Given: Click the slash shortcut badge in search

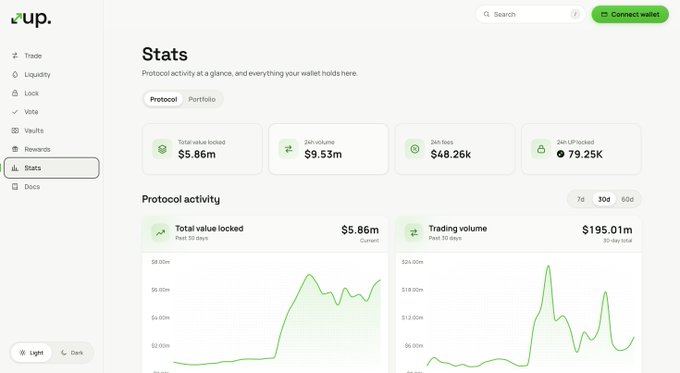Looking at the screenshot, I should point(575,14).
